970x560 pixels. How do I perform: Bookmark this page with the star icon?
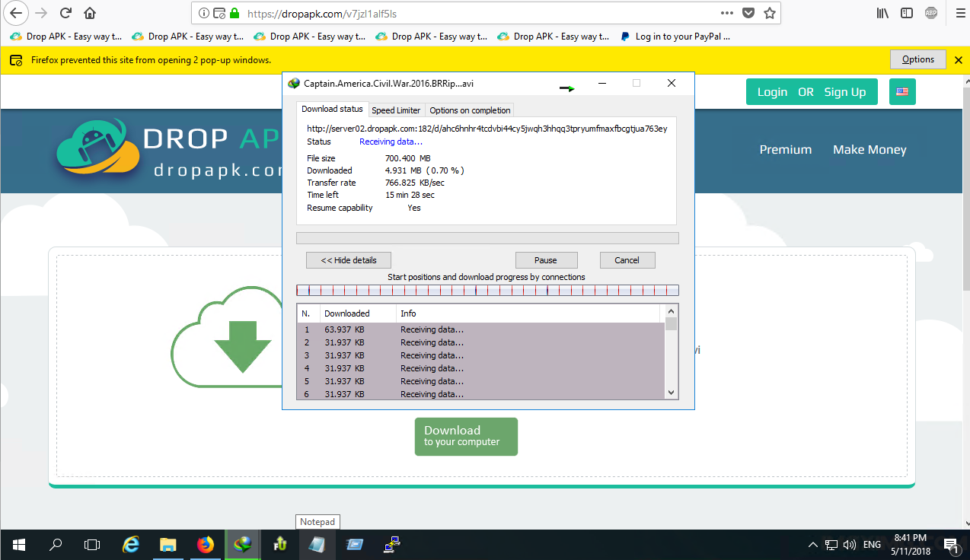[770, 13]
